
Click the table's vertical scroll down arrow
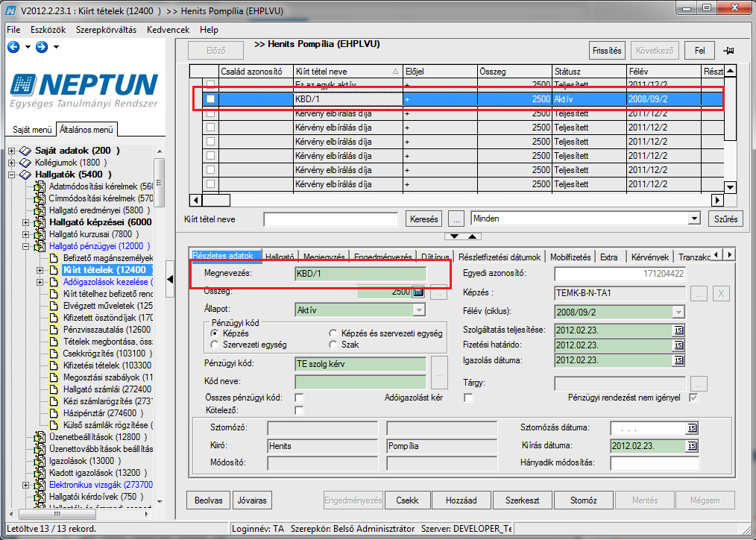point(731,187)
